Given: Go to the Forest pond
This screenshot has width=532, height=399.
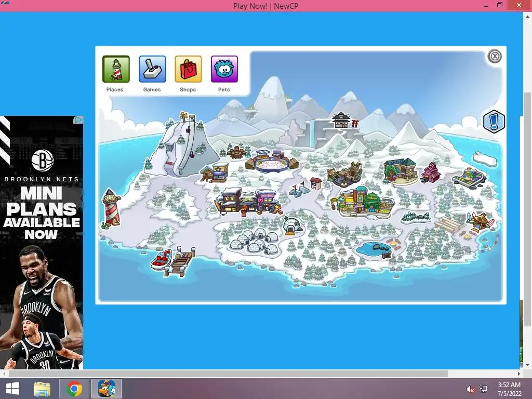Looking at the screenshot, I should click(x=375, y=249).
